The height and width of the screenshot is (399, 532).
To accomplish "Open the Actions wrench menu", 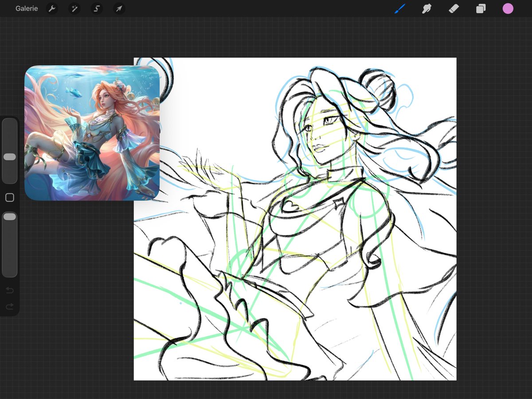I will coord(52,8).
